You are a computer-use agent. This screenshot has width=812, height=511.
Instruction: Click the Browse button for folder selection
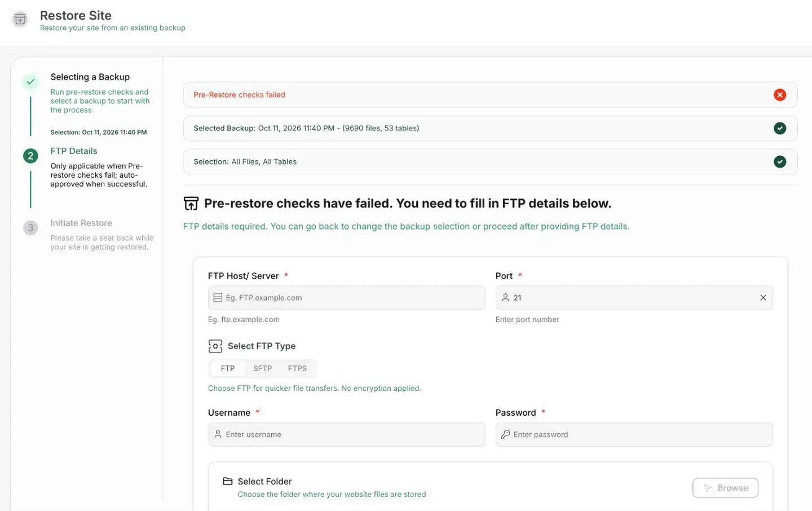725,488
